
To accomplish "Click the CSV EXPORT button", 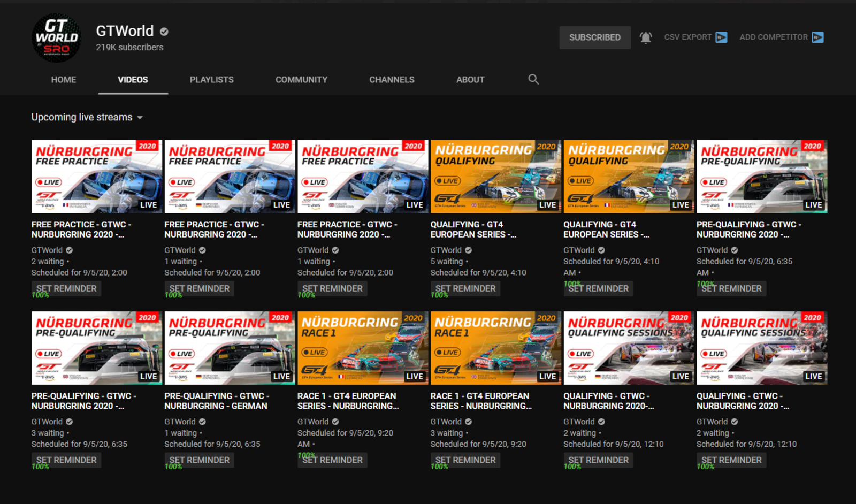I will tap(695, 37).
